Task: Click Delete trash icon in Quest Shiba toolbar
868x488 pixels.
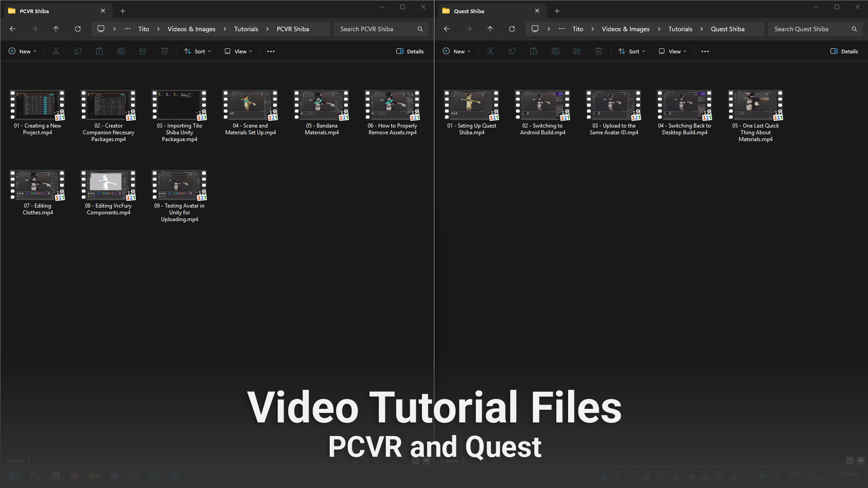Action: (x=598, y=52)
